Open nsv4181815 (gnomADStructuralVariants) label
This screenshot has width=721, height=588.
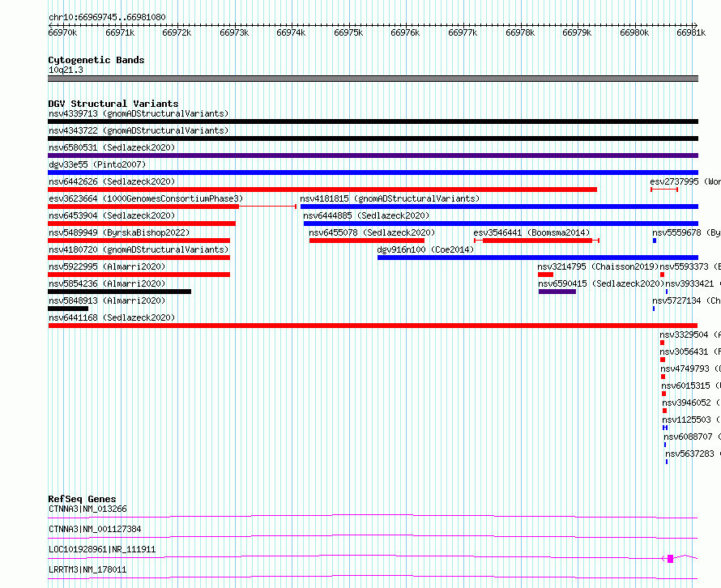click(x=390, y=198)
